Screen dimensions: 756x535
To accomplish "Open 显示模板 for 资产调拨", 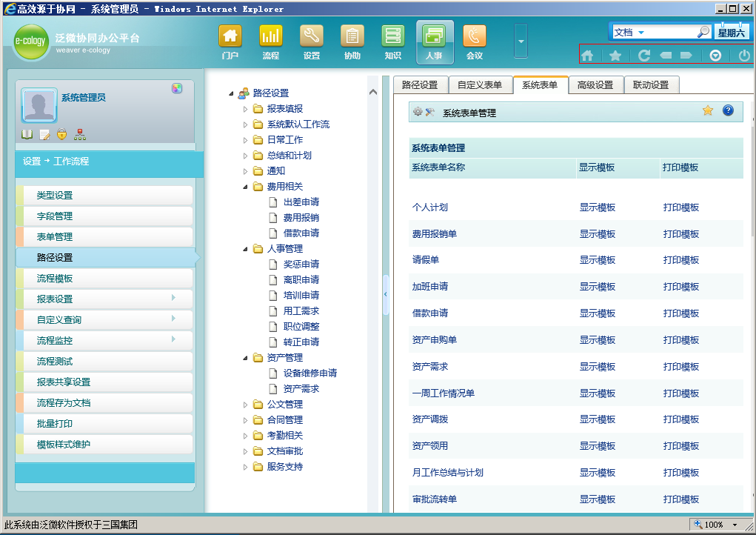I will tap(598, 419).
